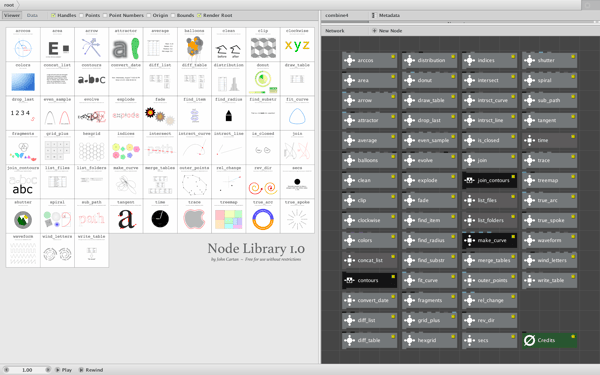Click the Rewind button

point(91,370)
